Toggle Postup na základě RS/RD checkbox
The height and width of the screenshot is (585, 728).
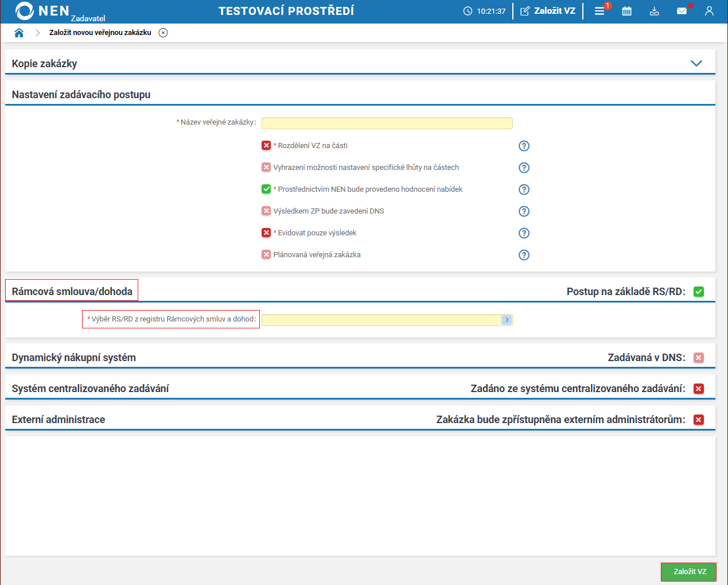coord(698,292)
